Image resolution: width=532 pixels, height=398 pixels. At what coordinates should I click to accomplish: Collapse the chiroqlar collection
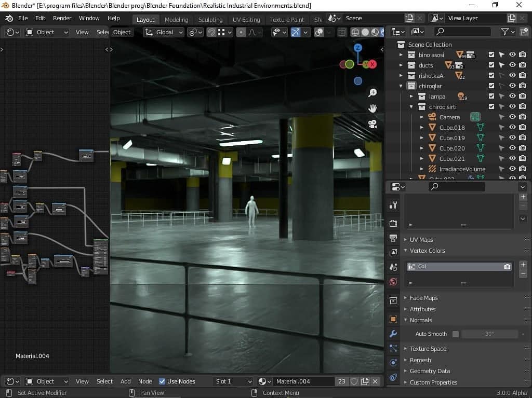401,86
